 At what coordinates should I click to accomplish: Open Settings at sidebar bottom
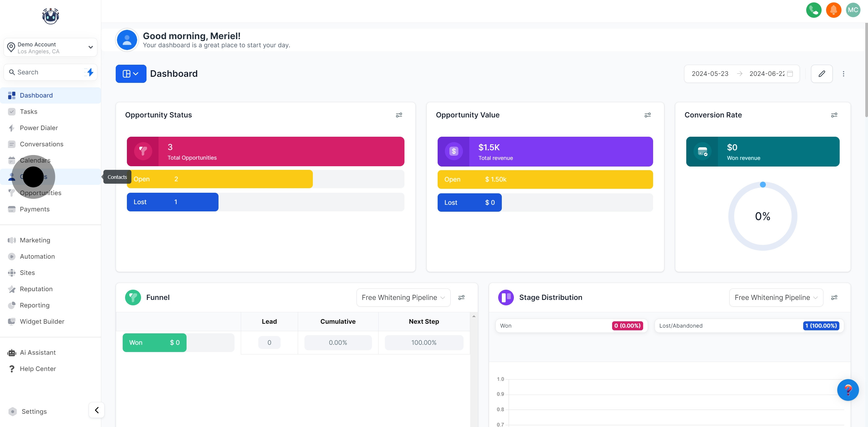34,412
